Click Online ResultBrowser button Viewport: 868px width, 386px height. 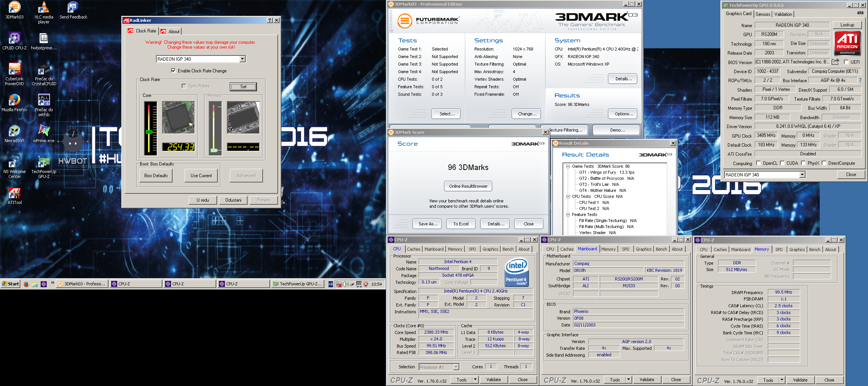click(x=468, y=186)
